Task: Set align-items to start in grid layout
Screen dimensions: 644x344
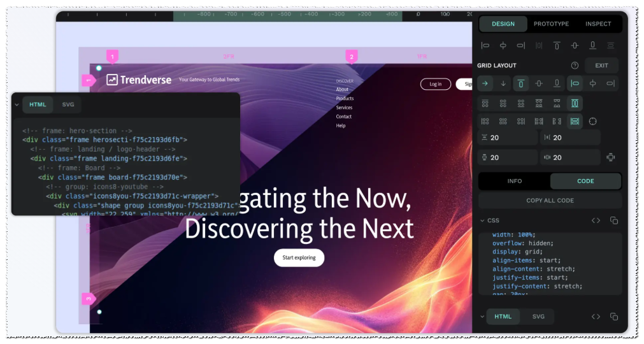Action: click(x=521, y=83)
